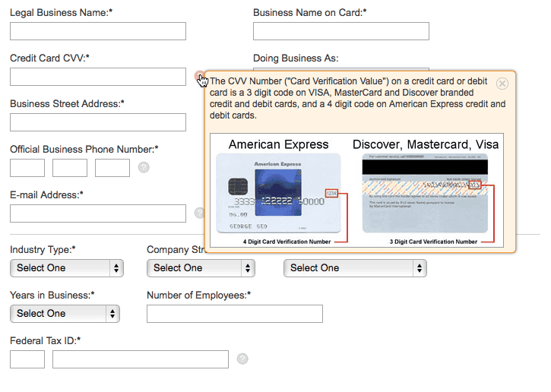Click the 'Business Name on Card:*' label

[310, 13]
